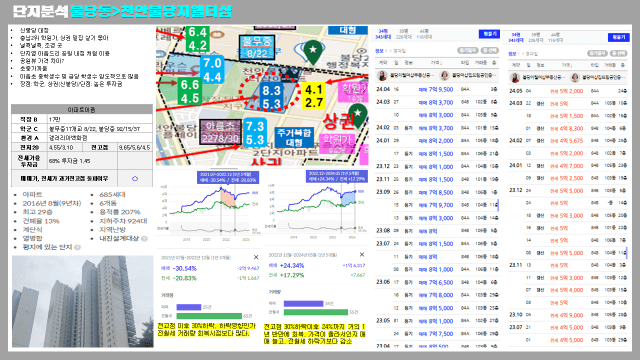Viewport: 640px width, 360px height.
Task: Select lease row 전세 4억 5,675
Action: point(568,141)
